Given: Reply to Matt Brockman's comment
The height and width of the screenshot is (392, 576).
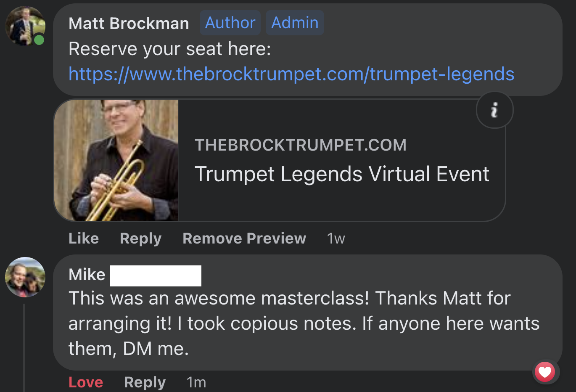Looking at the screenshot, I should 140,238.
